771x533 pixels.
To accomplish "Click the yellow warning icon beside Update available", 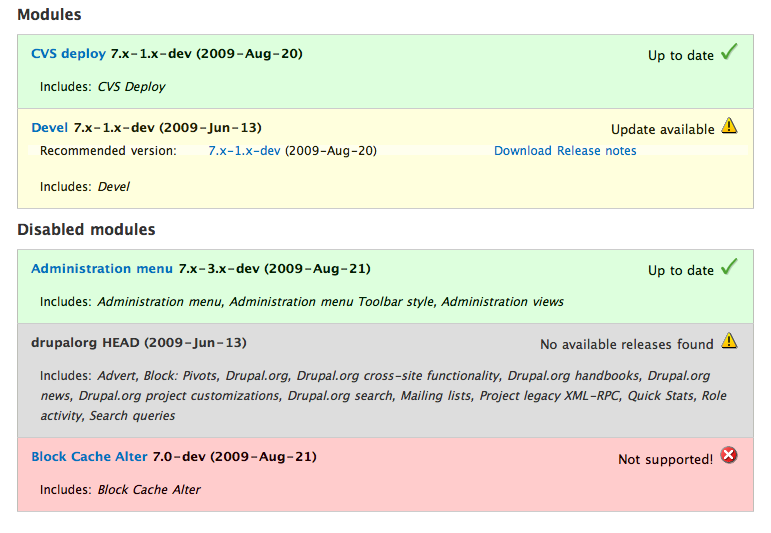I will [729, 126].
